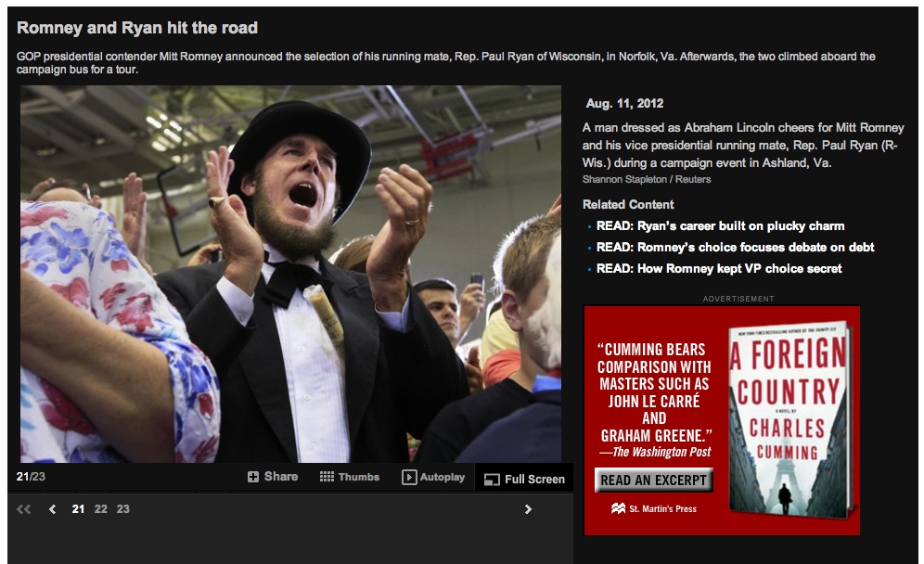The image size is (924, 564).
Task: Select slide number 23
Action: pyautogui.click(x=122, y=509)
